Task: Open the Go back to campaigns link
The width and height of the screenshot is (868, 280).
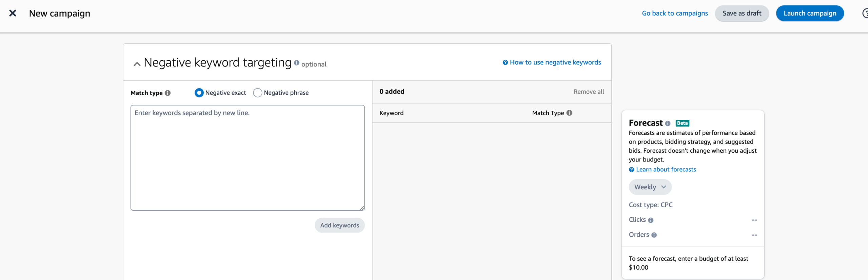Action: click(x=675, y=13)
